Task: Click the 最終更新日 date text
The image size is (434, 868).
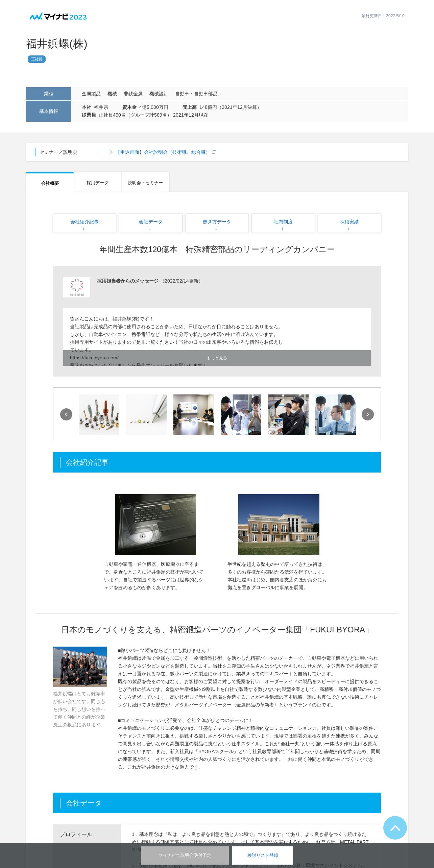Action: [x=383, y=16]
